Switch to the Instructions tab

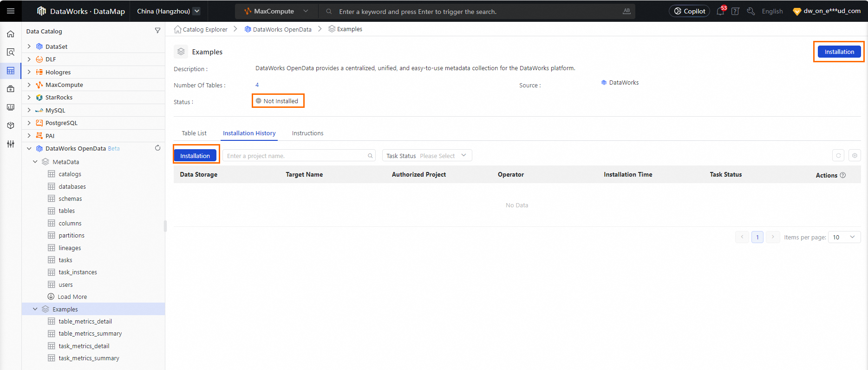coord(307,133)
